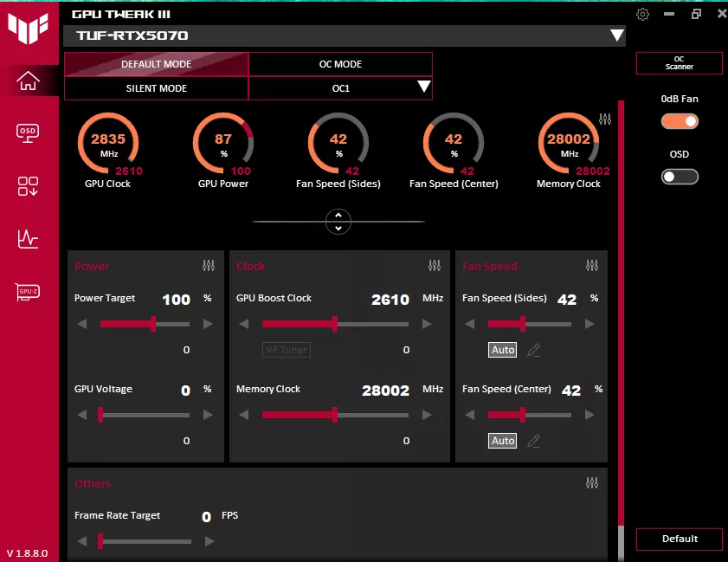This screenshot has height=562, width=728.
Task: Open the settings gear icon
Action: (642, 14)
